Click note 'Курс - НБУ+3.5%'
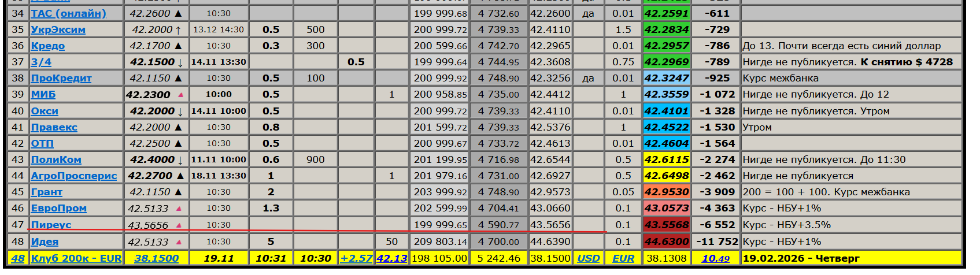Image resolution: width=980 pixels, height=275 pixels. point(787,225)
